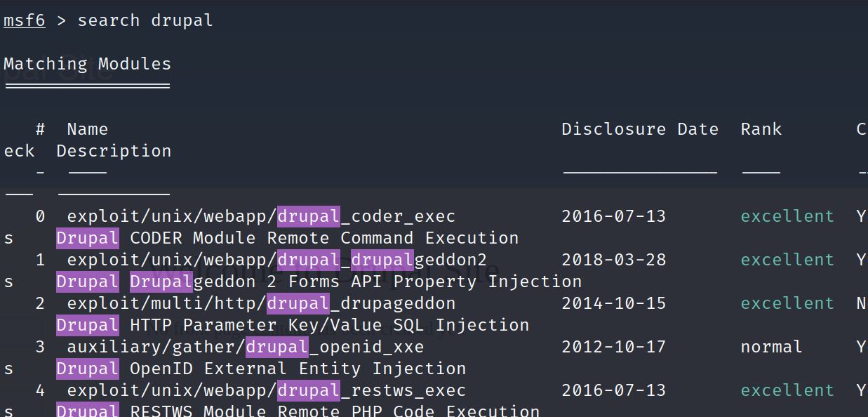
Task: Click the 2014-10-15 disclosure date
Action: coord(613,303)
